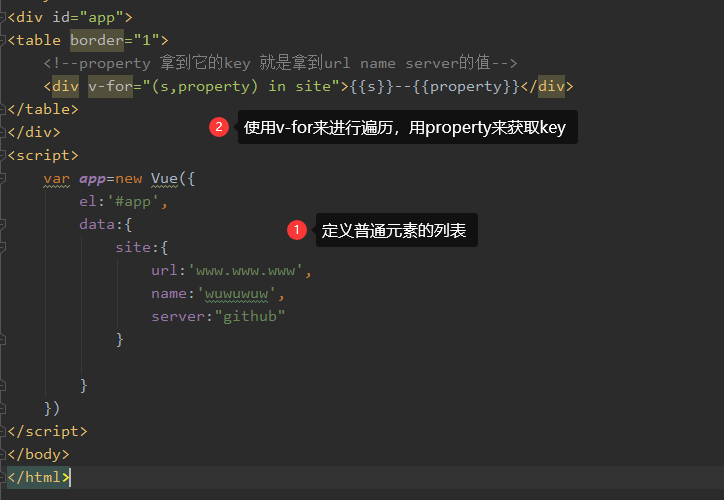Collapse fold marker beside data:{ line
Viewport: 724px width, 500px height.
click(x=2, y=225)
